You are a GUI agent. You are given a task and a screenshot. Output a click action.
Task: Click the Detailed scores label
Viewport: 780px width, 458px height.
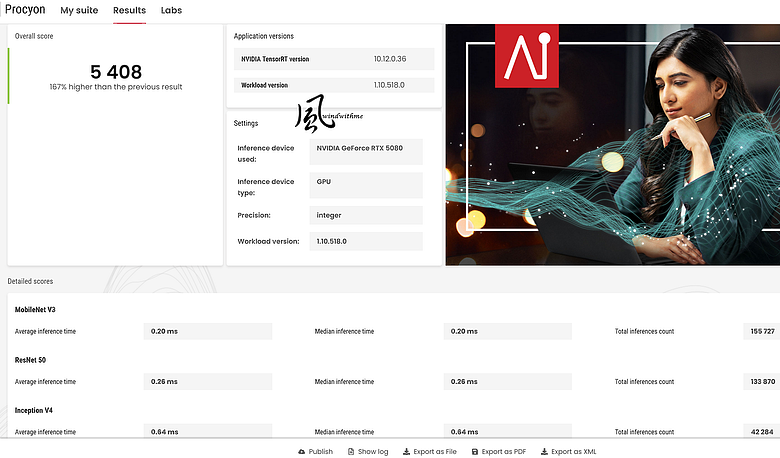[30, 281]
